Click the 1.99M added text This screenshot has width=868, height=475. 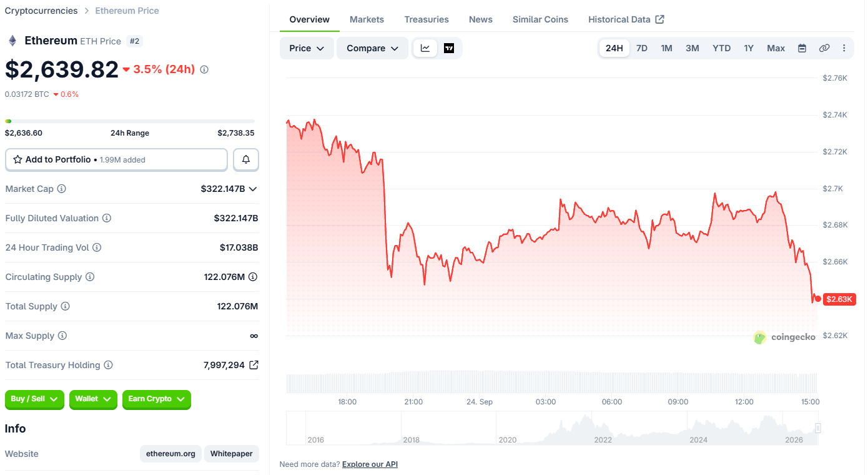point(122,160)
